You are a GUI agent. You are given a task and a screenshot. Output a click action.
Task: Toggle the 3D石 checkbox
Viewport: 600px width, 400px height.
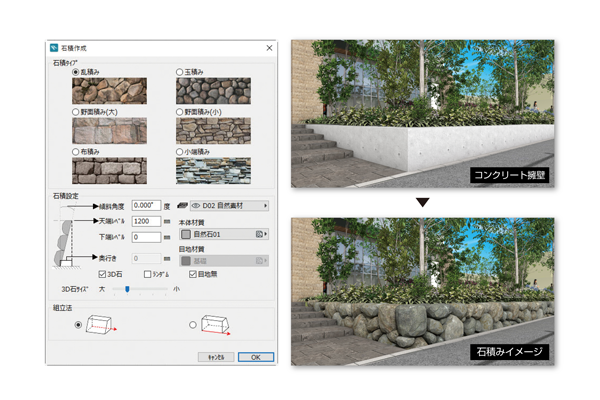[102, 274]
